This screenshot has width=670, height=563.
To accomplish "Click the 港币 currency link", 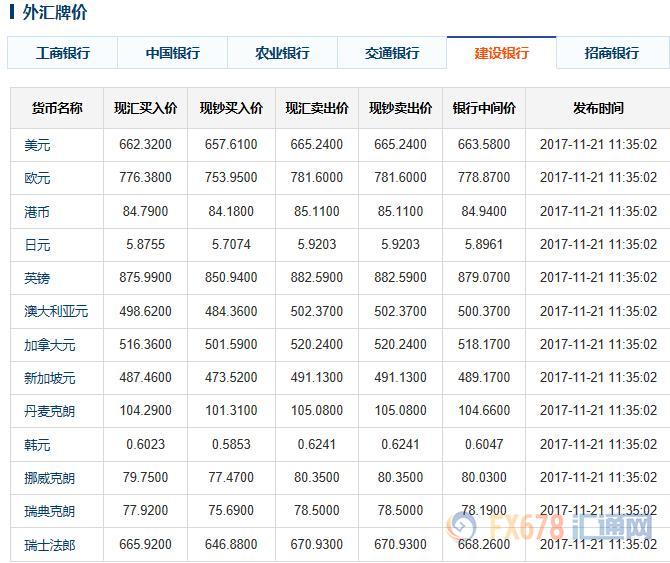I will tap(37, 211).
